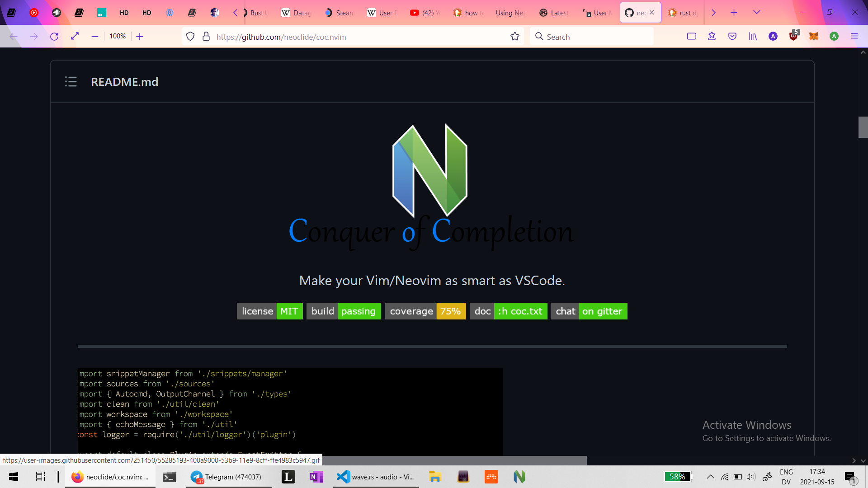The height and width of the screenshot is (488, 868).
Task: Open the terminal taskbar app
Action: click(x=170, y=477)
